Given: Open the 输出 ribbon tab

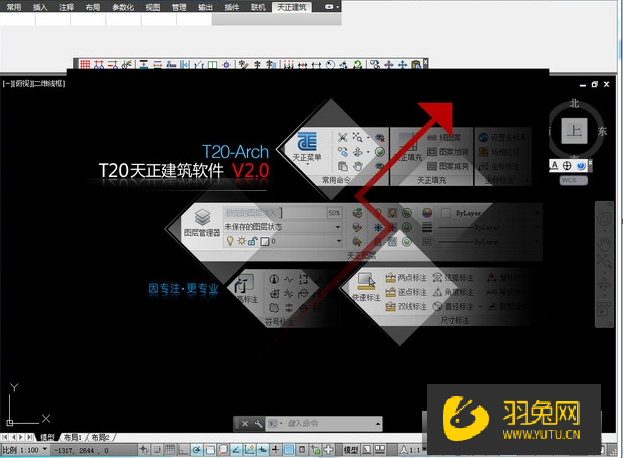Looking at the screenshot, I should 205,7.
